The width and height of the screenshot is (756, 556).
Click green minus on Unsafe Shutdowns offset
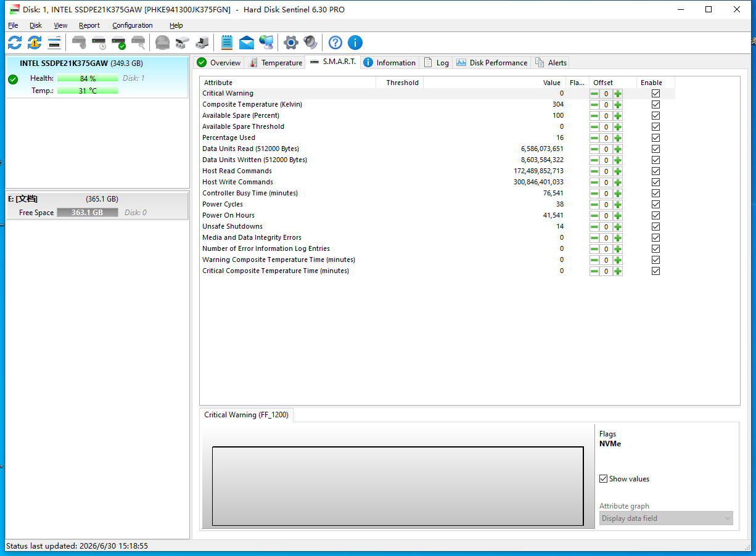594,227
